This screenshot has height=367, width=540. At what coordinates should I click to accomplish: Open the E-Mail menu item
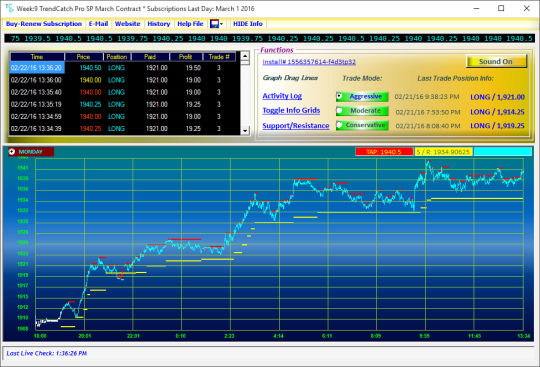tap(98, 24)
